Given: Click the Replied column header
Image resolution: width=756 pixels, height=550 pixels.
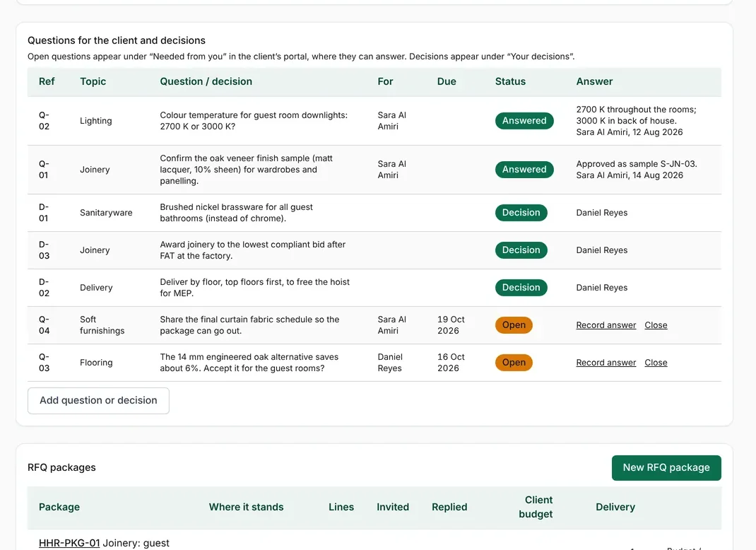Looking at the screenshot, I should click(449, 507).
